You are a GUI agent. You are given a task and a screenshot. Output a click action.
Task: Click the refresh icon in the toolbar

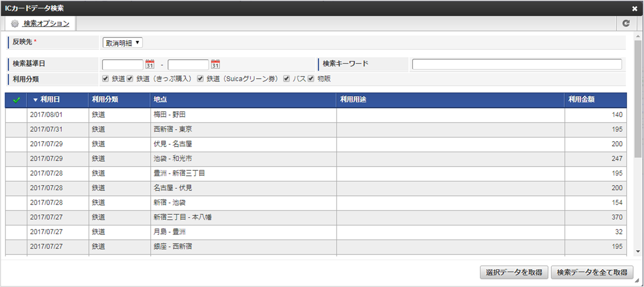[x=626, y=23]
